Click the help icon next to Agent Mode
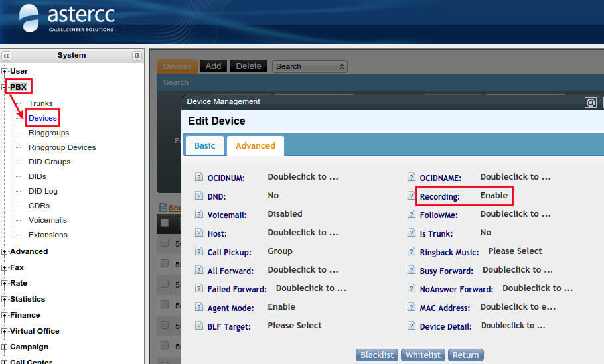604x364 pixels. click(199, 308)
